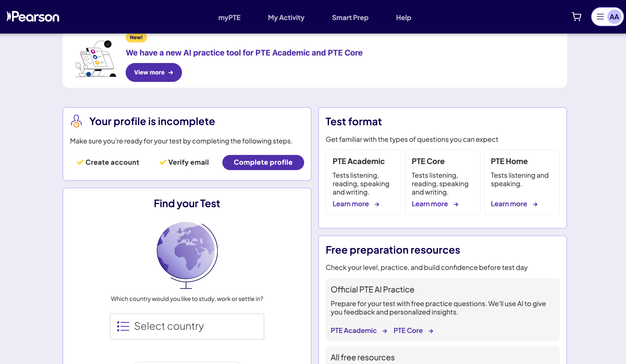Click the arrow next to PTE Academic practice link
Viewport: 626px width, 364px height.
click(385, 331)
